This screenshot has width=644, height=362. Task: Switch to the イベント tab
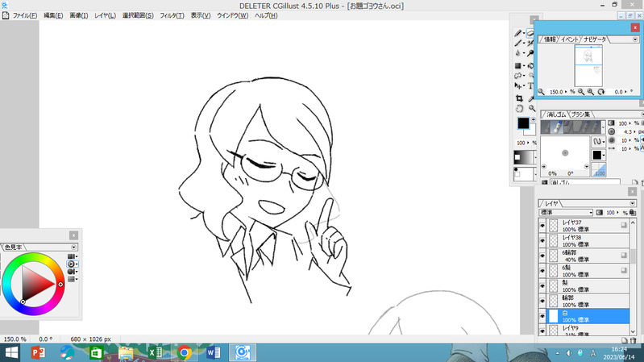[x=569, y=40]
